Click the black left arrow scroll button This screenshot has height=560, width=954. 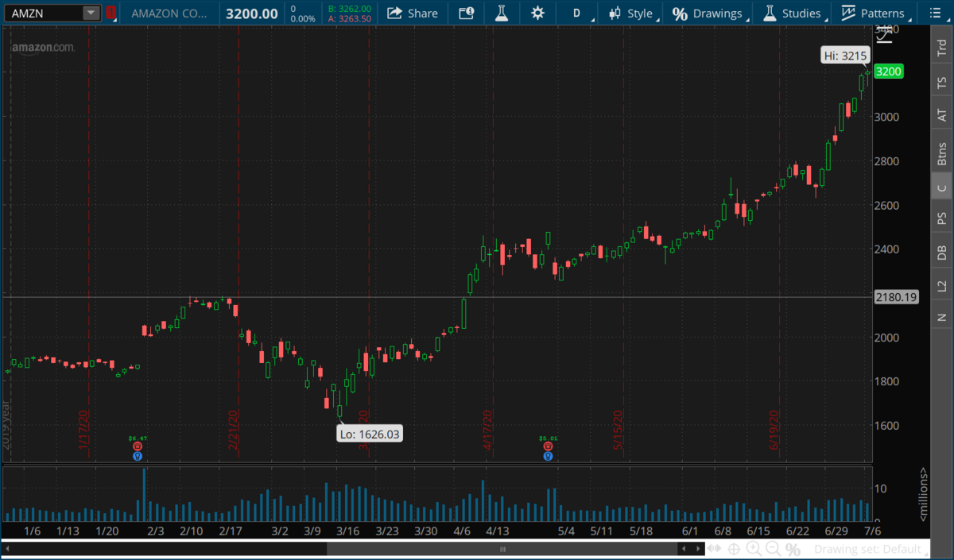coord(683,549)
